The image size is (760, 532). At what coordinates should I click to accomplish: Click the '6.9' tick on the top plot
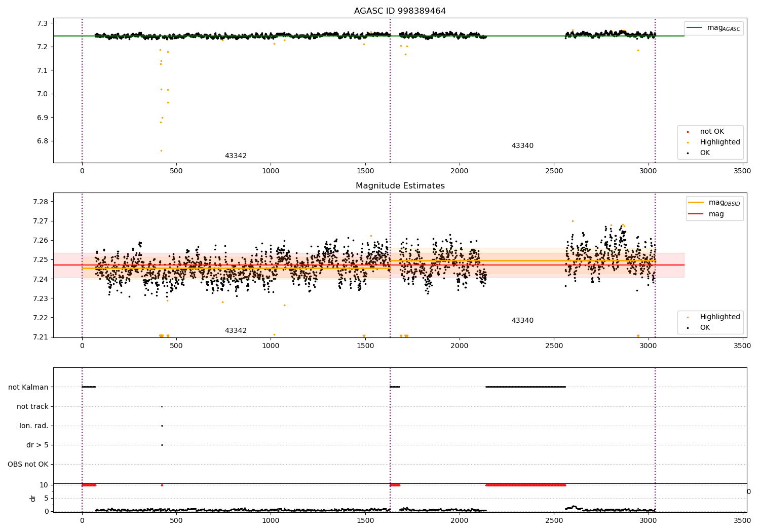click(x=43, y=118)
